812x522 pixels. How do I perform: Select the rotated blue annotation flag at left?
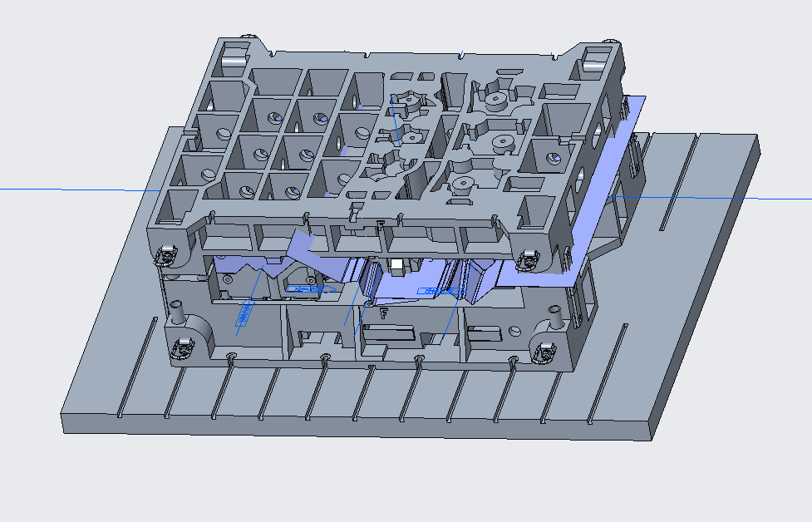coord(245,313)
